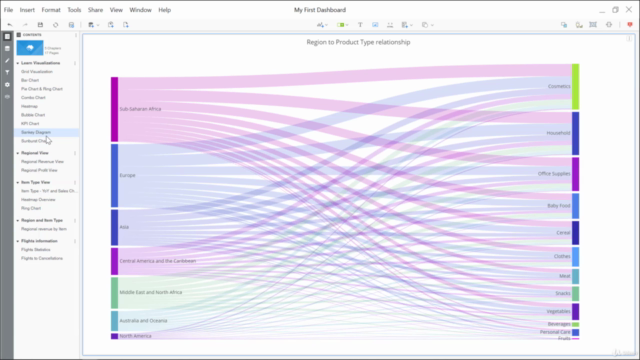Click the full-screen fit toolbar icon

pyautogui.click(x=593, y=25)
